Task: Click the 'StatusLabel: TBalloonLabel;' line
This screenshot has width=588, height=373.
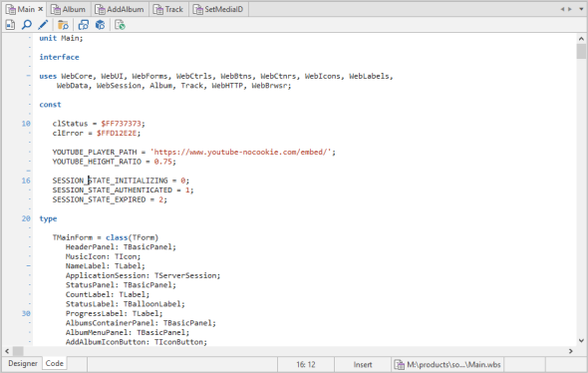Action: point(126,304)
